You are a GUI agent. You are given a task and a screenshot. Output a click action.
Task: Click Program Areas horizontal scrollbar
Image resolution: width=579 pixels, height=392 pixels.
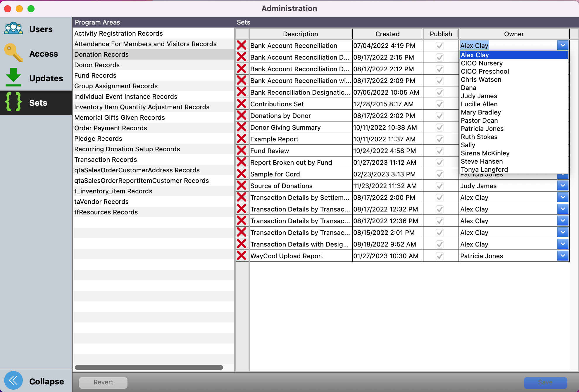149,367
